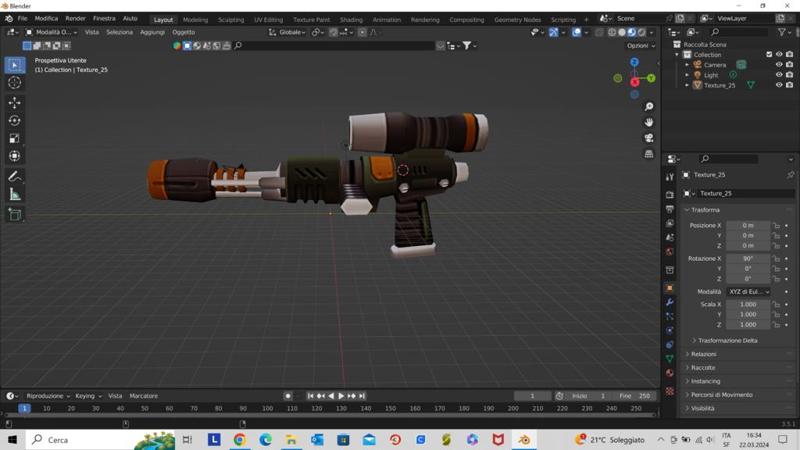Image resolution: width=800 pixels, height=450 pixels.
Task: Open the Finestra menu
Action: 104,18
